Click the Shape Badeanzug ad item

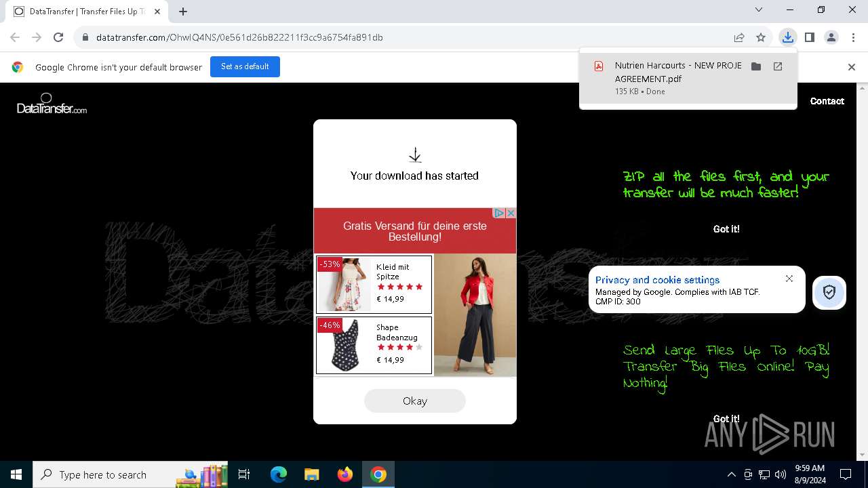(x=374, y=345)
